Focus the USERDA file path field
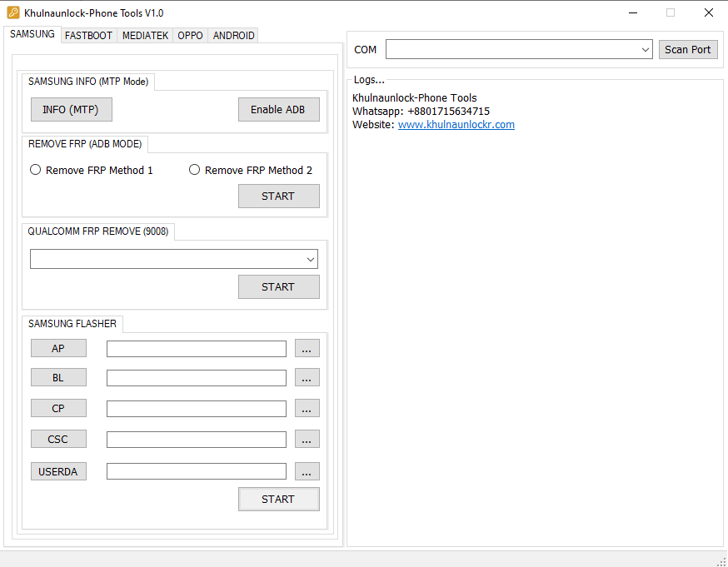 click(x=197, y=471)
